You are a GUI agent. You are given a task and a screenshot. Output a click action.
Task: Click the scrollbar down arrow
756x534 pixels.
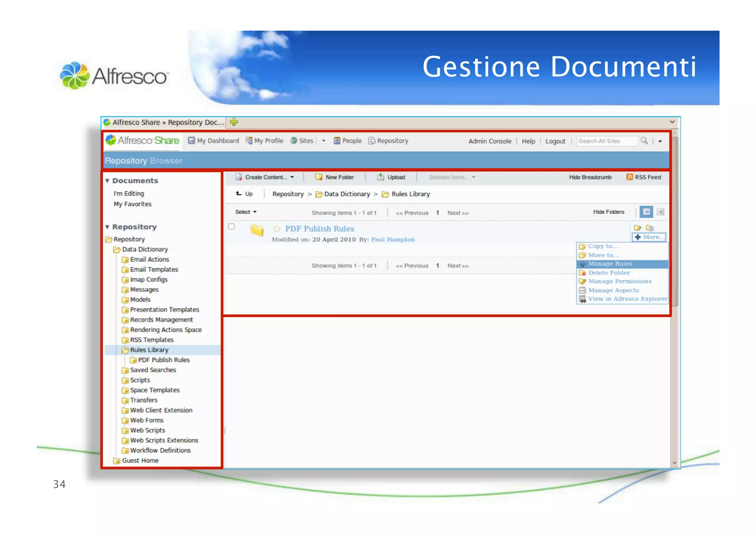tap(675, 463)
